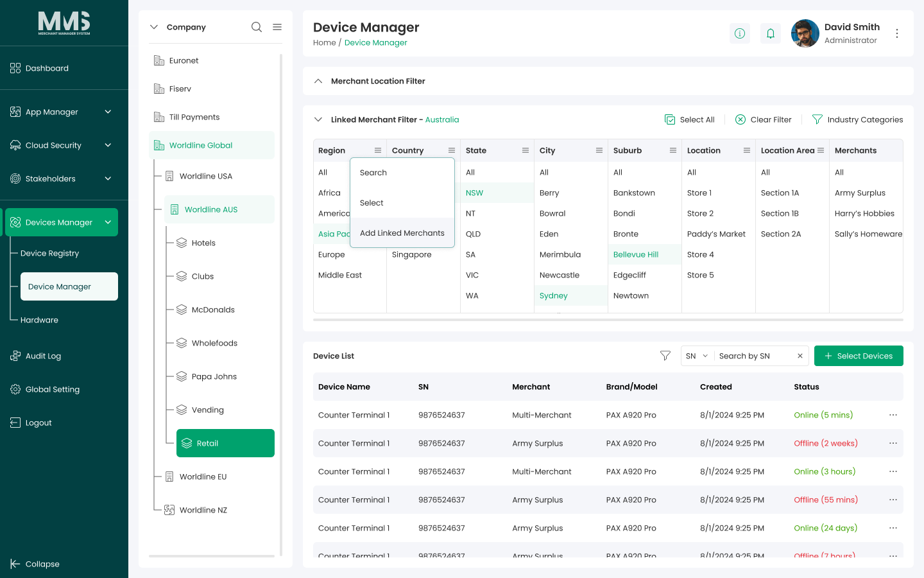Open row actions for Offline (2 weeks) device
The image size is (924, 578).
893,443
